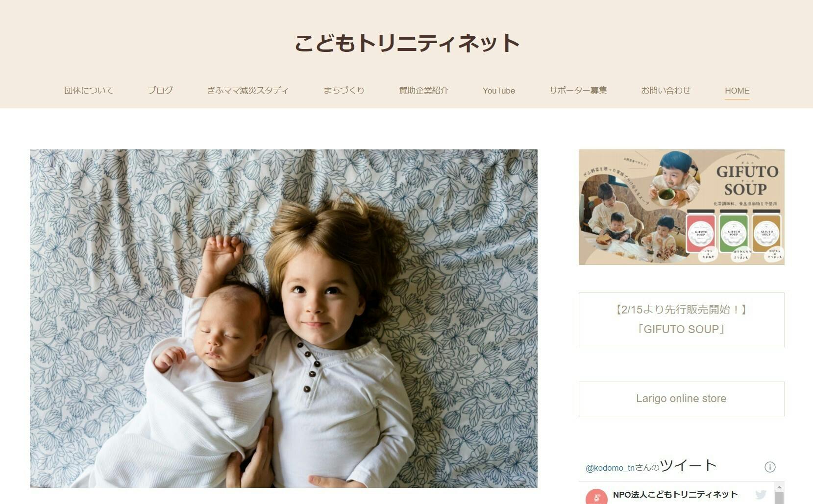The image size is (813, 504).
Task: Open the 団体について menu item
Action: coord(89,91)
